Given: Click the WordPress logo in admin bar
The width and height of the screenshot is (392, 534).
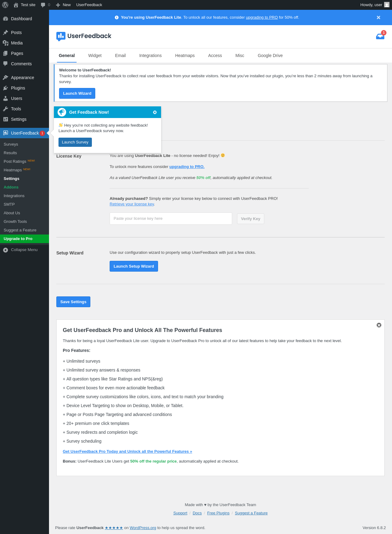Looking at the screenshot, I should (x=5, y=5).
